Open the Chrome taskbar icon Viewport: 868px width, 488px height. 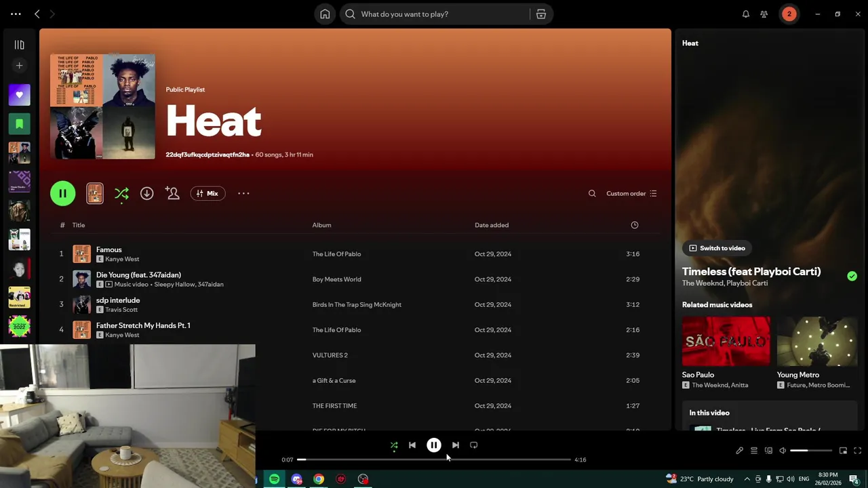(x=319, y=479)
